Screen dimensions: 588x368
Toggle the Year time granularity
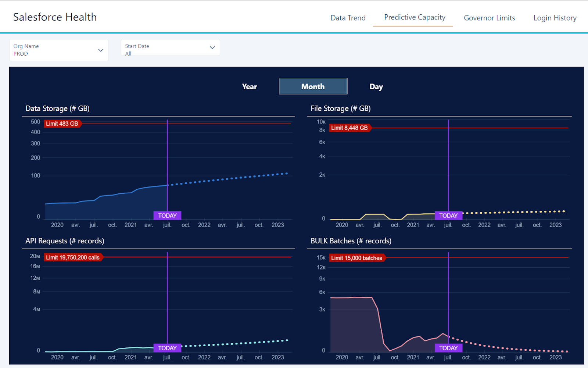[x=250, y=86]
